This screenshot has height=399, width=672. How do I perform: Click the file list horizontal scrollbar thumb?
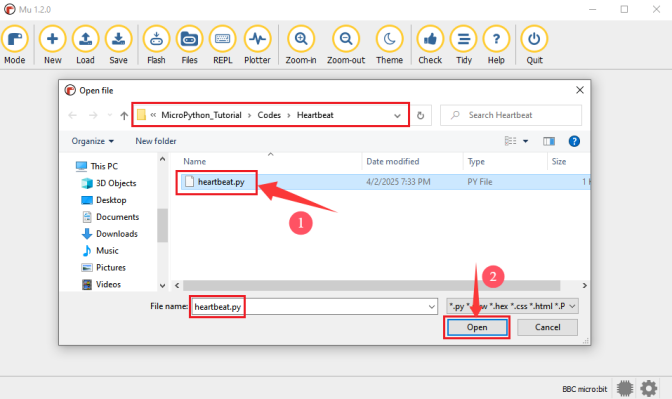click(371, 285)
